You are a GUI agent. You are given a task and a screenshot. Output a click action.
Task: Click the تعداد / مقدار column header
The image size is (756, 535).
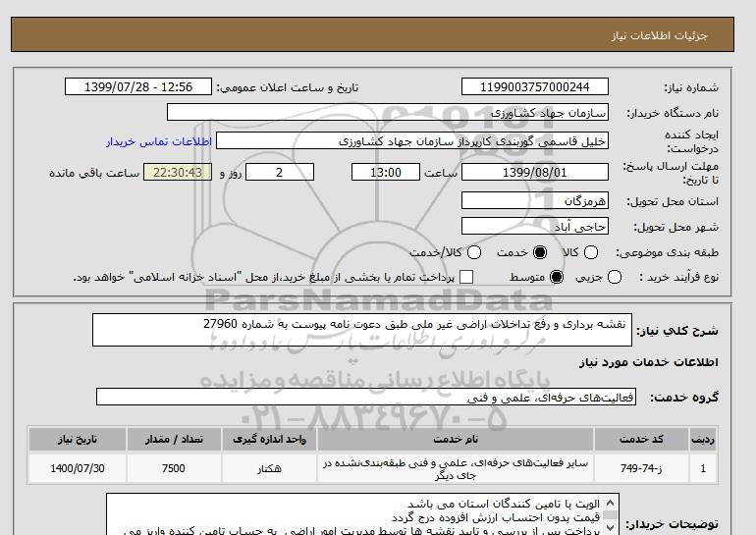coord(174,440)
